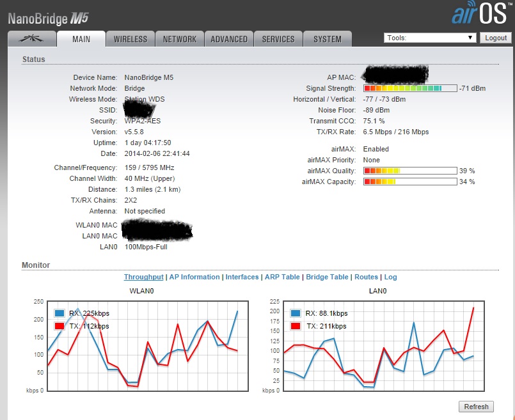Select the SYSTEM tab
Viewport: 515px width, 420px height.
328,39
